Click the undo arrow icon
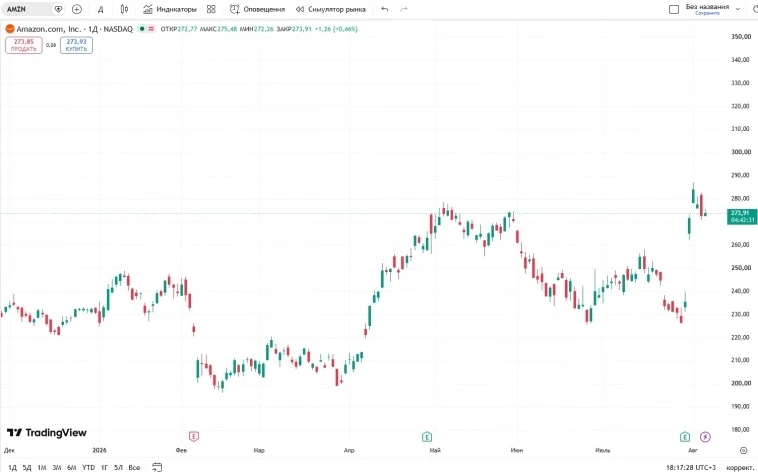The image size is (758, 472). [384, 9]
